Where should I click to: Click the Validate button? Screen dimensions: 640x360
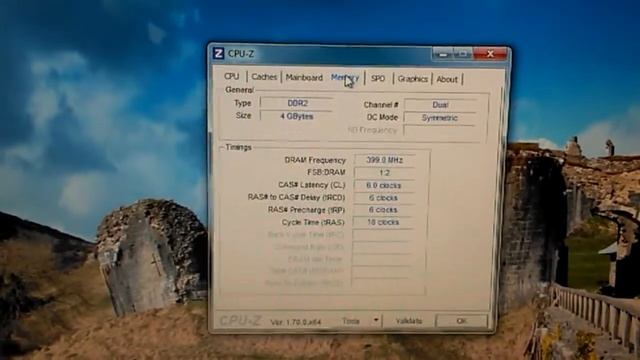point(409,321)
